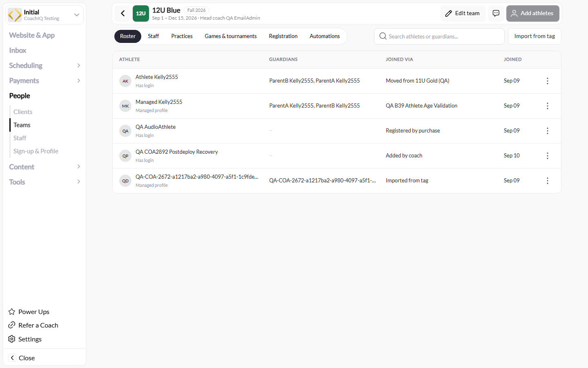Click the QP avatar icon
The image size is (588, 368).
coord(125,156)
